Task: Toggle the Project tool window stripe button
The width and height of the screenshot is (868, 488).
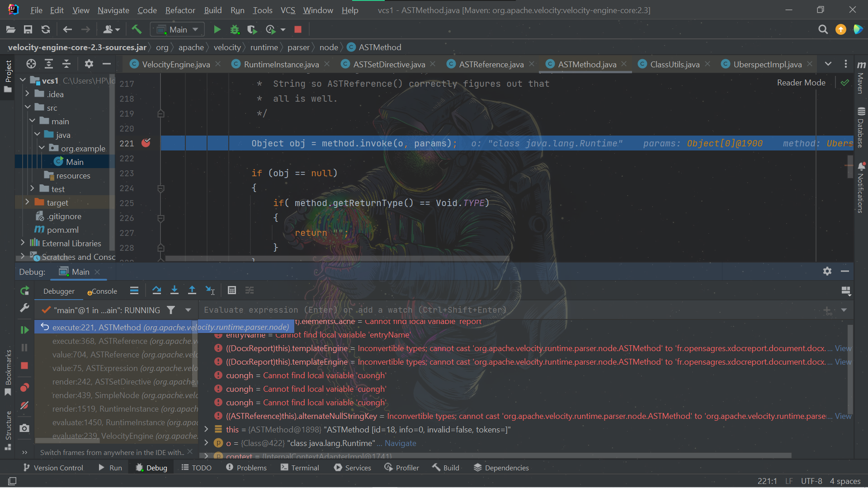Action: (x=8, y=76)
